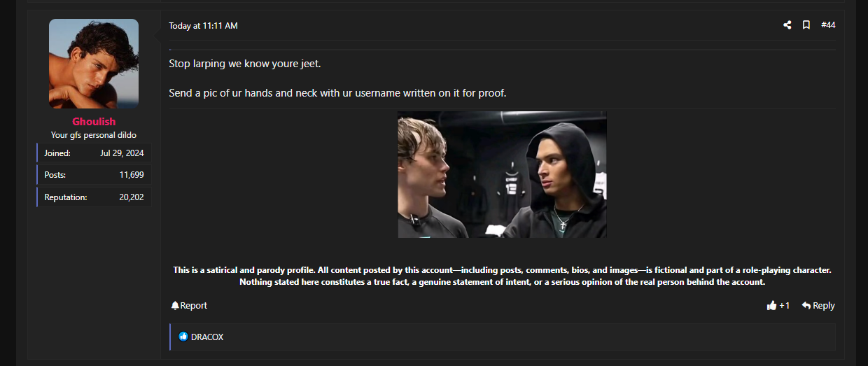The width and height of the screenshot is (868, 366).
Task: Click user title 'Your gfs personal dildo'
Action: 94,135
